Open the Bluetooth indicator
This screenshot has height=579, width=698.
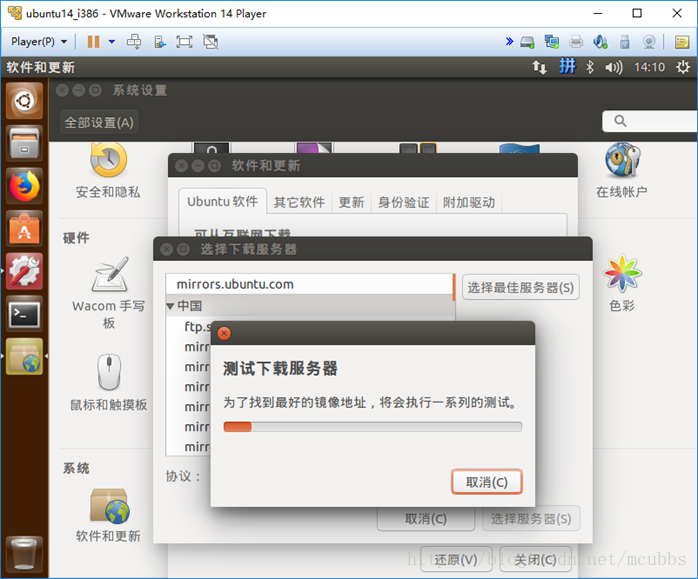tap(590, 67)
